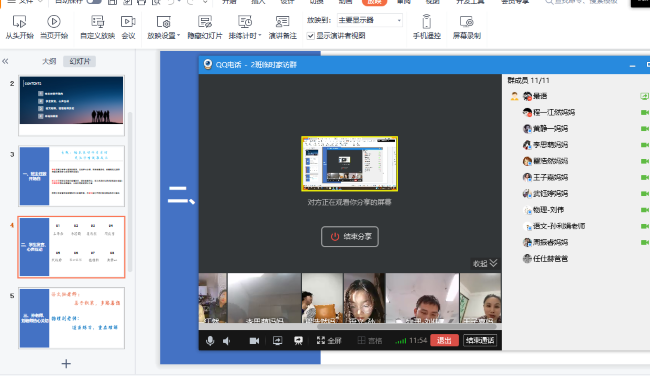
Task: Select slide 5 thumbnail
Action: [x=71, y=318]
